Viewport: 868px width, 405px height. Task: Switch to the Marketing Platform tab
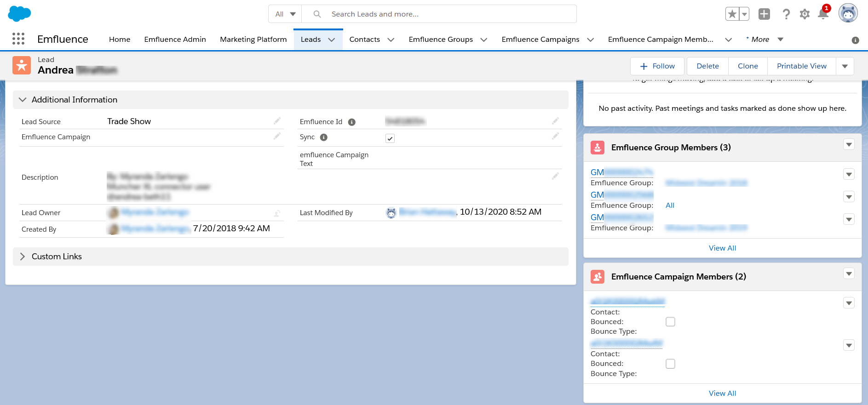tap(253, 40)
